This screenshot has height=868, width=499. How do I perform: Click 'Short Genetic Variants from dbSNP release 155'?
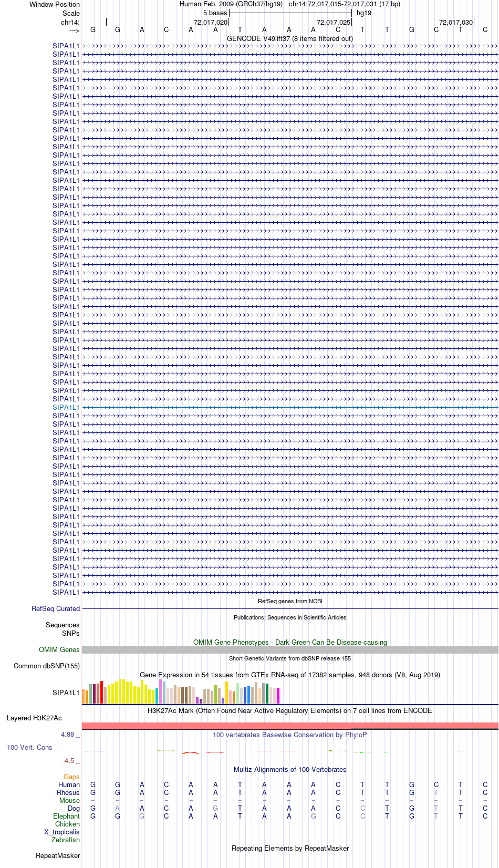click(x=290, y=658)
